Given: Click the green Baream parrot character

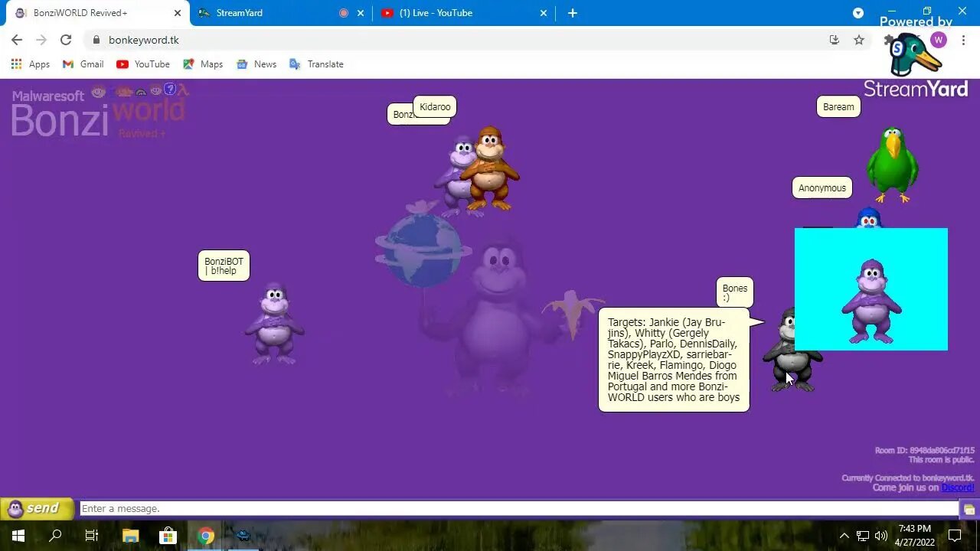Looking at the screenshot, I should [x=893, y=165].
